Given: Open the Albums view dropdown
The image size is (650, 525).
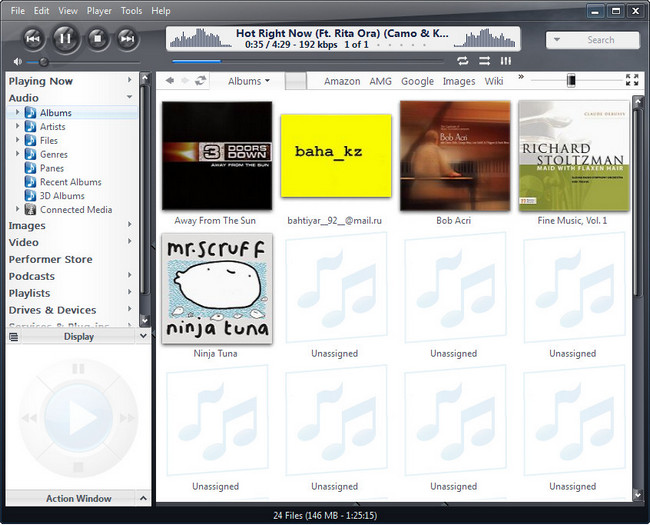Looking at the screenshot, I should 249,81.
